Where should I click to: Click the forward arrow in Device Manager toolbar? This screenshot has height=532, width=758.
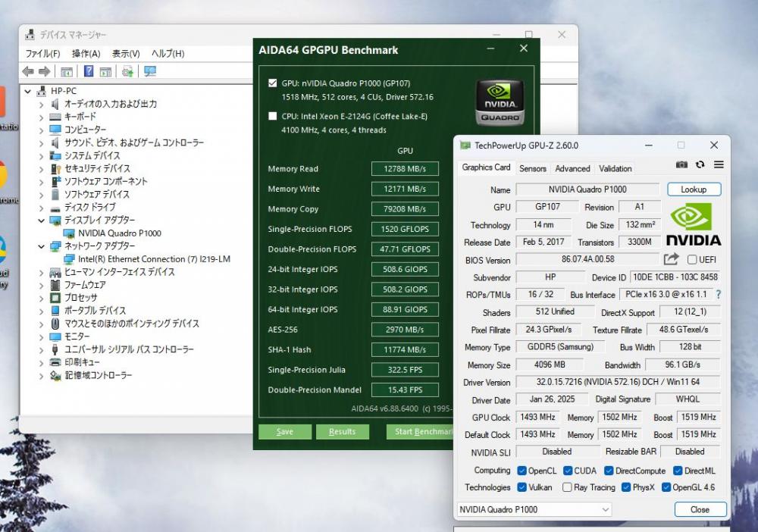click(45, 71)
